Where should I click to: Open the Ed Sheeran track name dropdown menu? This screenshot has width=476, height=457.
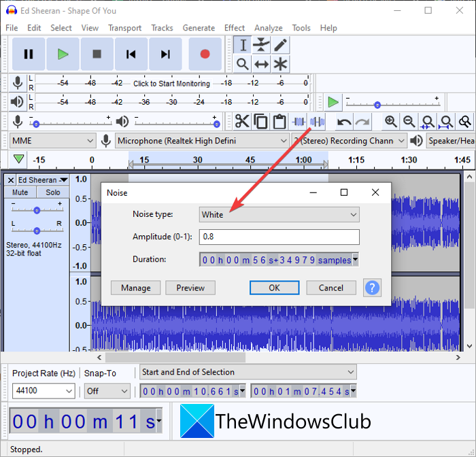point(43,180)
